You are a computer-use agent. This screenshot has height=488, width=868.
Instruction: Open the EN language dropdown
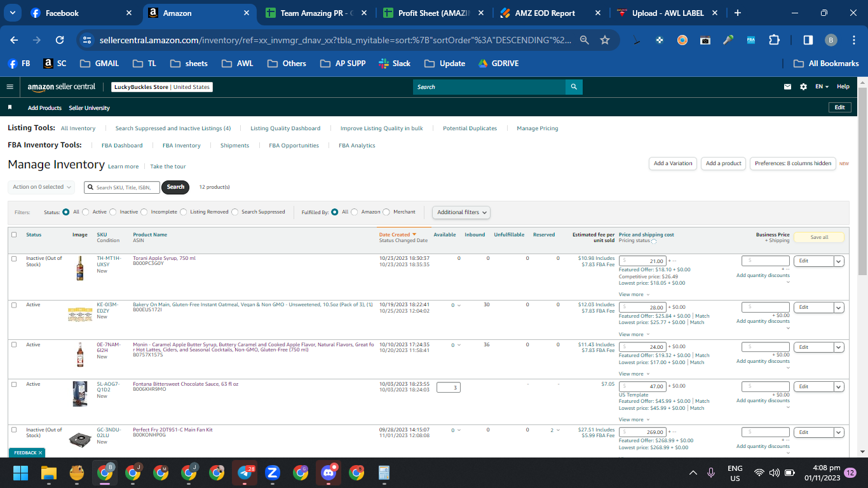point(822,87)
